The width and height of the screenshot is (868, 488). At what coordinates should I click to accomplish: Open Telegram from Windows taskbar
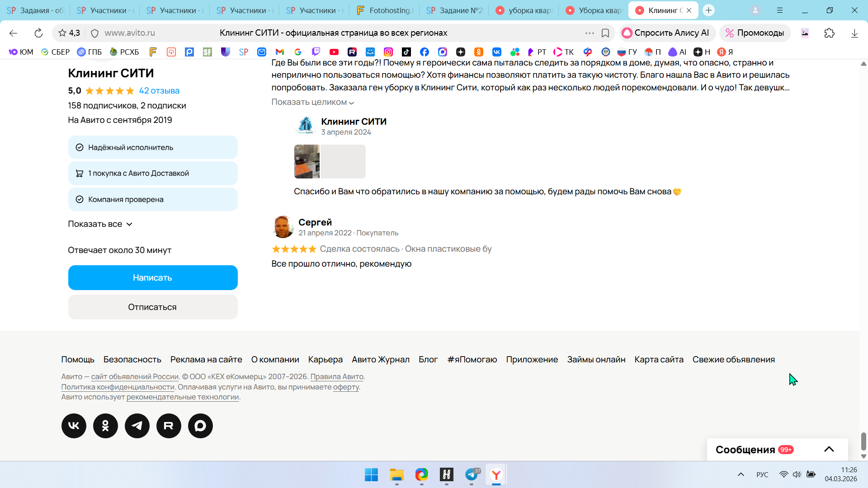click(472, 474)
